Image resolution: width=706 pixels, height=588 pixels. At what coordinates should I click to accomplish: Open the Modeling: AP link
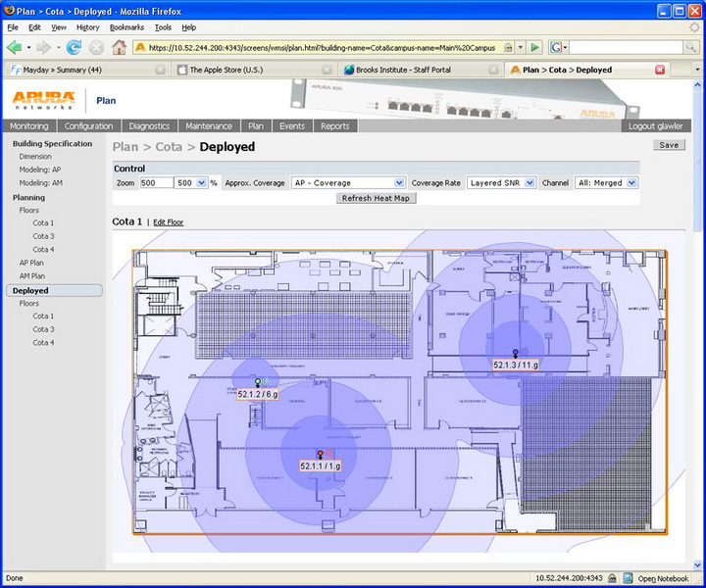(x=40, y=170)
